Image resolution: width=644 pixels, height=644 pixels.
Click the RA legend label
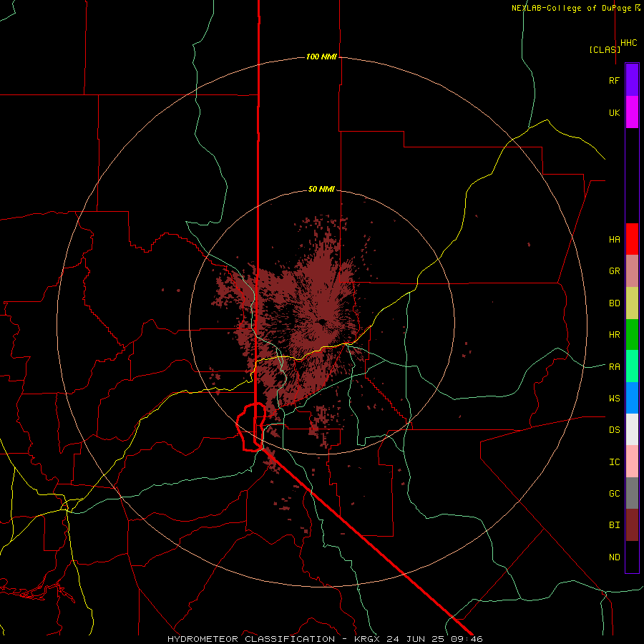(x=614, y=367)
